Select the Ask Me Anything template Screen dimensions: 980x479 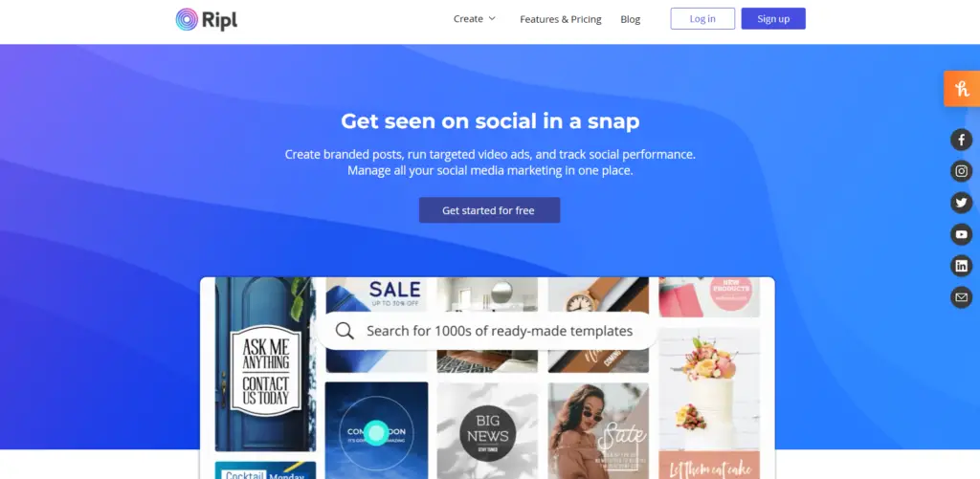[266, 364]
